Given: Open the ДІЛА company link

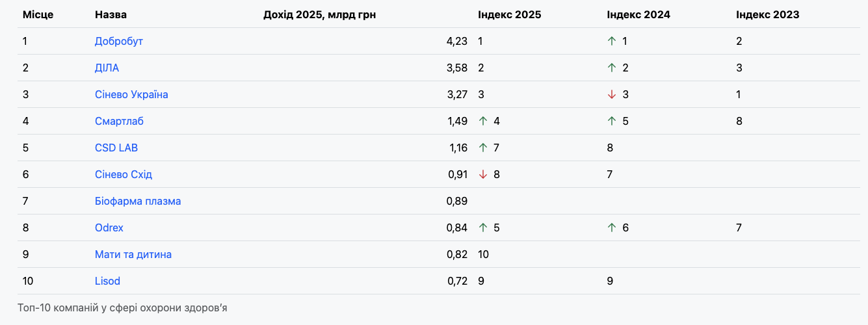Looking at the screenshot, I should click(x=107, y=68).
